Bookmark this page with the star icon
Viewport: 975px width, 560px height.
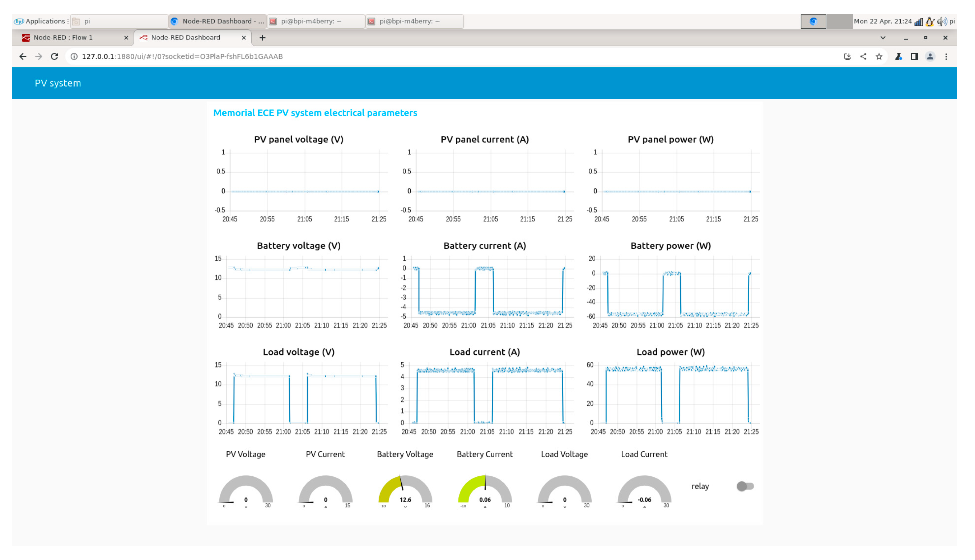coord(879,57)
